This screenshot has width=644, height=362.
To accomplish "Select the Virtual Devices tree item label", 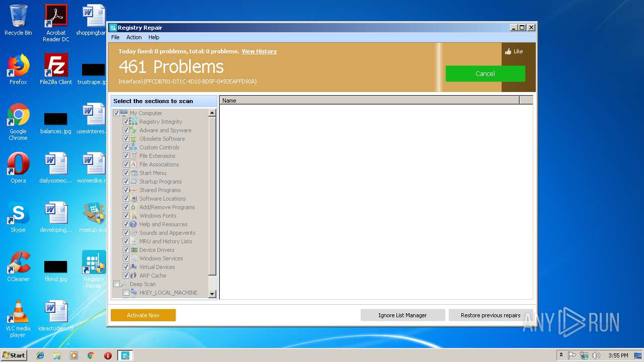I will 157,267.
